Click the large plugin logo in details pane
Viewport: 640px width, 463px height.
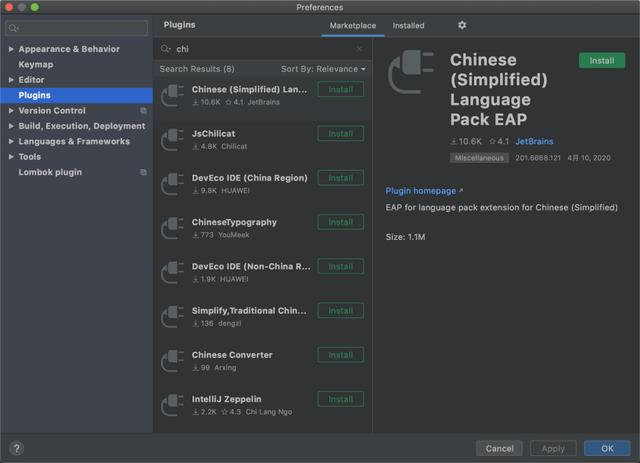click(x=410, y=72)
